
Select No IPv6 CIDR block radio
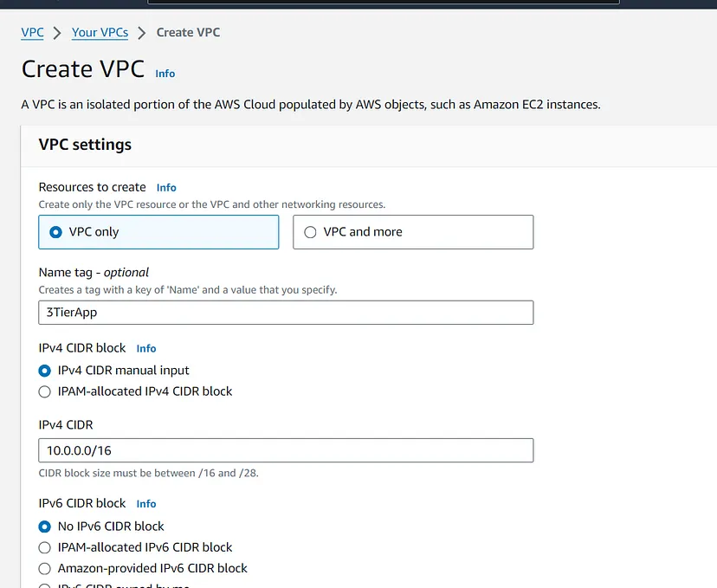(45, 526)
